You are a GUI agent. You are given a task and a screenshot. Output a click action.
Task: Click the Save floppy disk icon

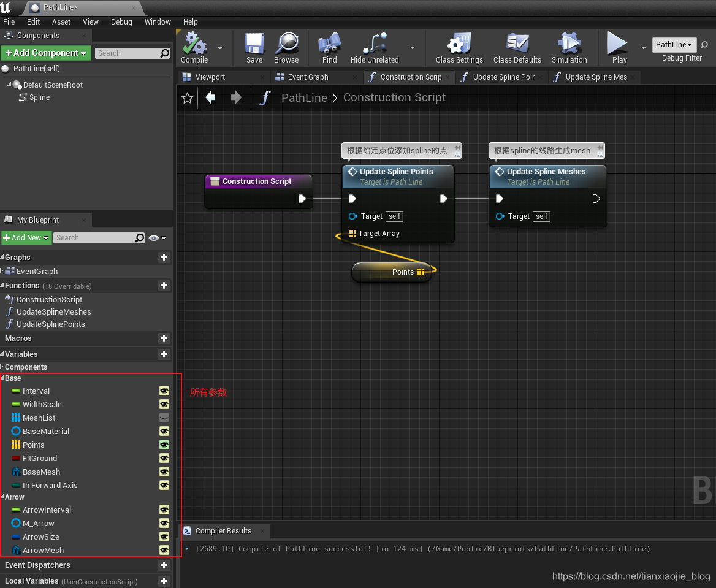[x=254, y=44]
